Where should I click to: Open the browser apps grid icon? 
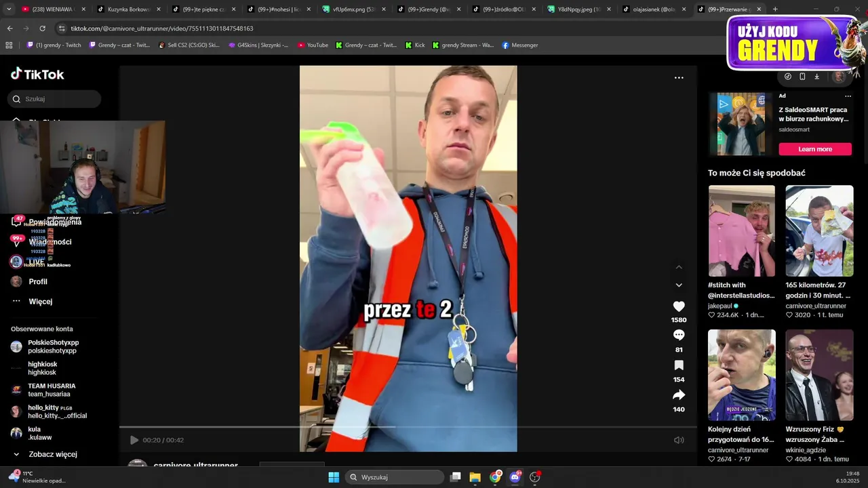point(9,45)
